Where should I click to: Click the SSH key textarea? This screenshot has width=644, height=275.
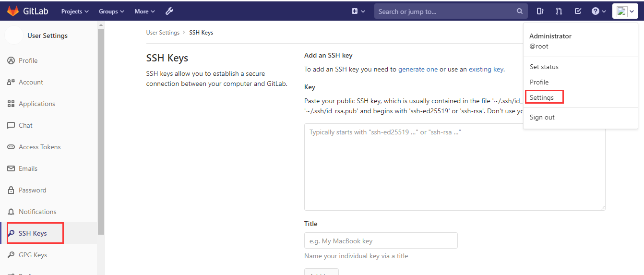coord(454,167)
